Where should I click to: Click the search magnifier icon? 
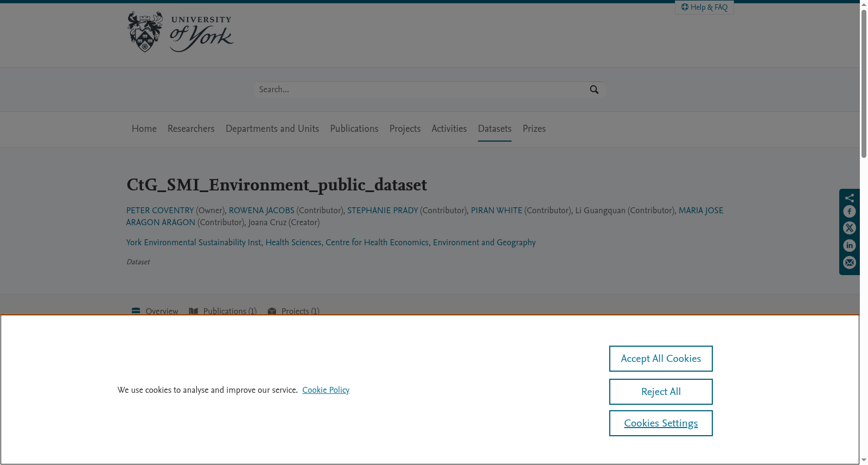pyautogui.click(x=594, y=90)
